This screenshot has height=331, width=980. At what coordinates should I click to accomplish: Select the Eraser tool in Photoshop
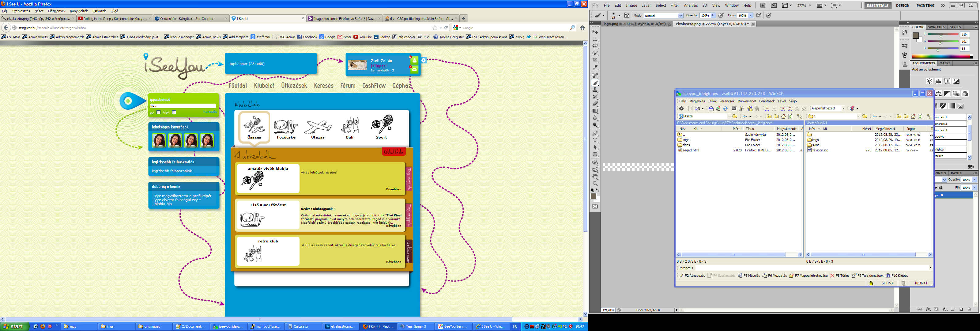(595, 104)
